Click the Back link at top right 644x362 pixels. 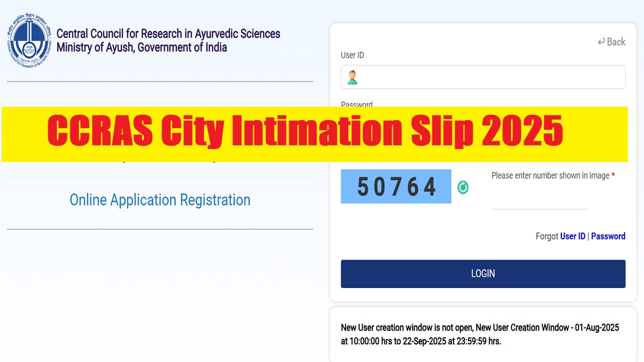pyautogui.click(x=616, y=42)
